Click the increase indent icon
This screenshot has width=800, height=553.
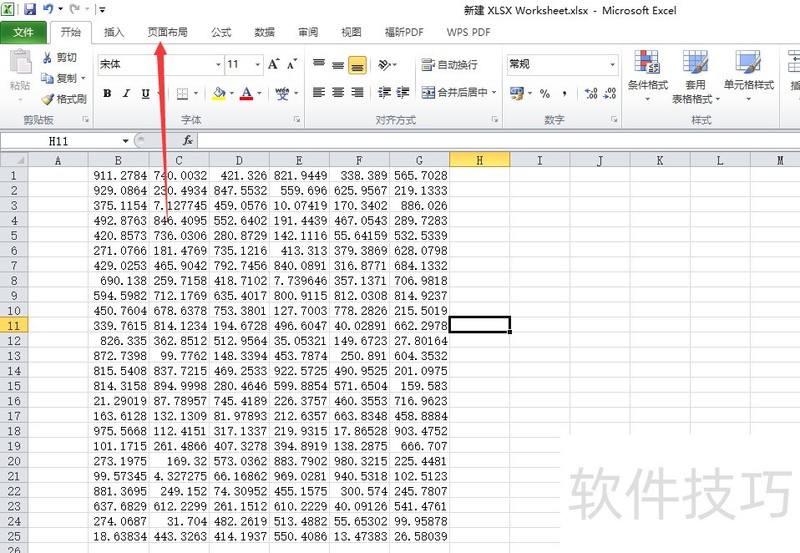[403, 92]
